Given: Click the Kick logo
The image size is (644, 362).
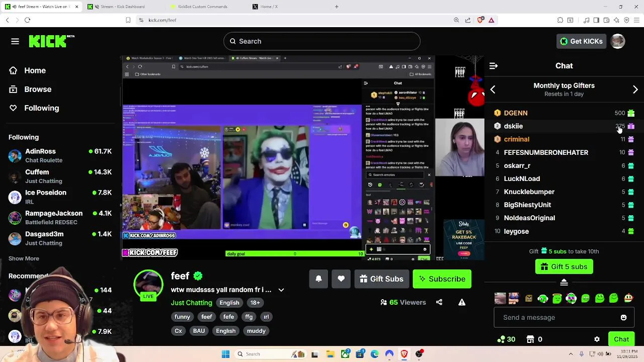Looking at the screenshot, I should [x=51, y=41].
